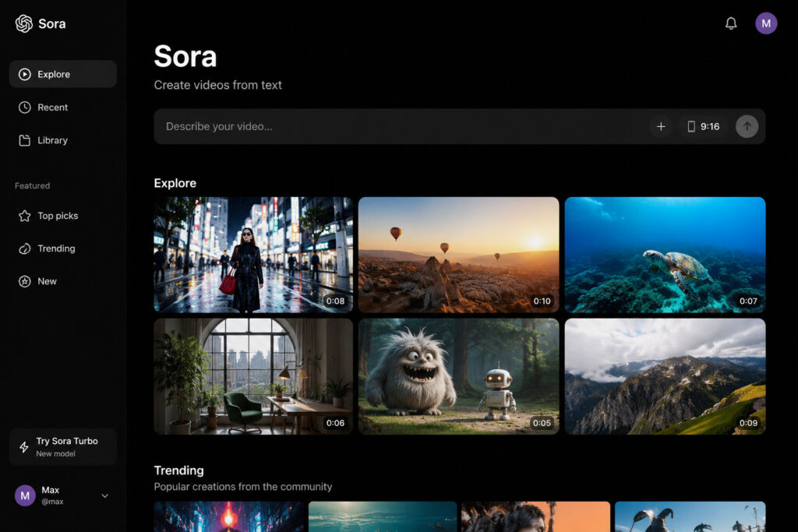The width and height of the screenshot is (798, 532).
Task: Click the Top picks star icon
Action: click(24, 216)
